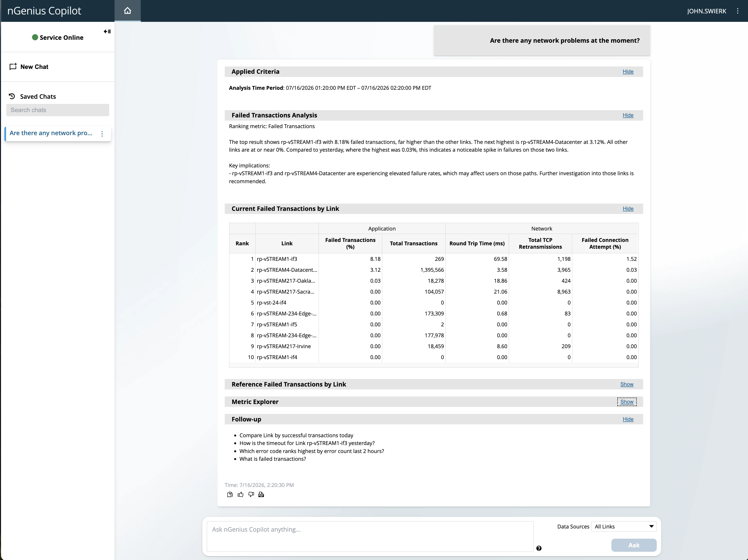Click the Ask button
This screenshot has height=560, width=748.
(634, 545)
